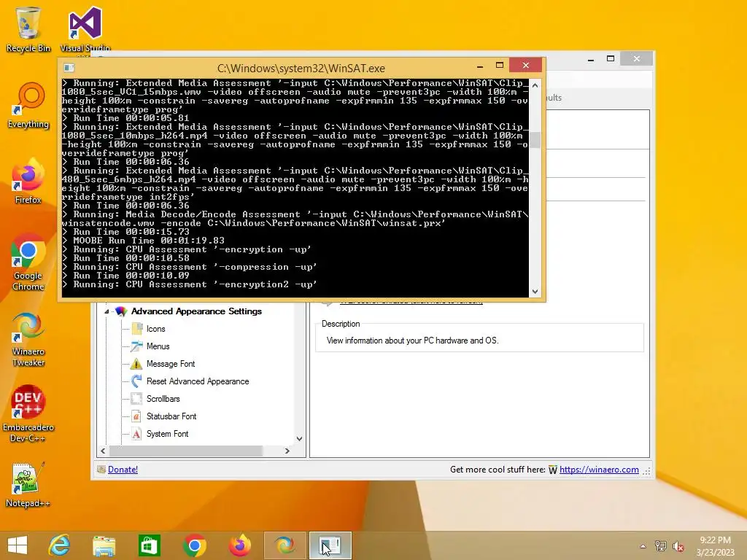Open Embarcadero Dev-C++ desktop icon
This screenshot has width=747, height=560.
tap(28, 414)
